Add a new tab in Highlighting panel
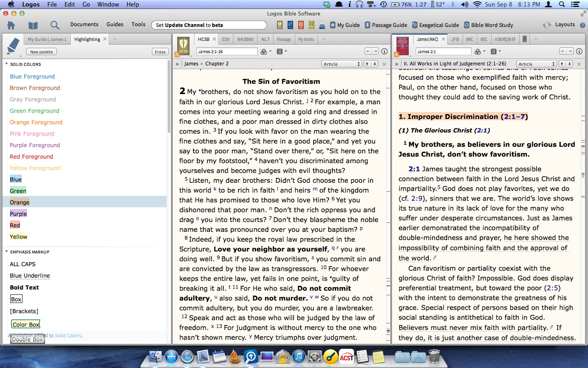The width and height of the screenshot is (588, 368). [115, 39]
